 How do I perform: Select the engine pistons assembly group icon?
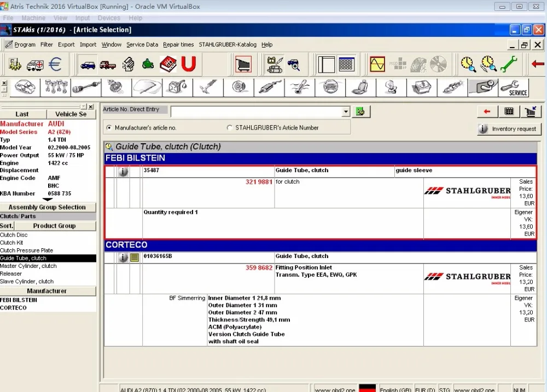tap(56, 87)
